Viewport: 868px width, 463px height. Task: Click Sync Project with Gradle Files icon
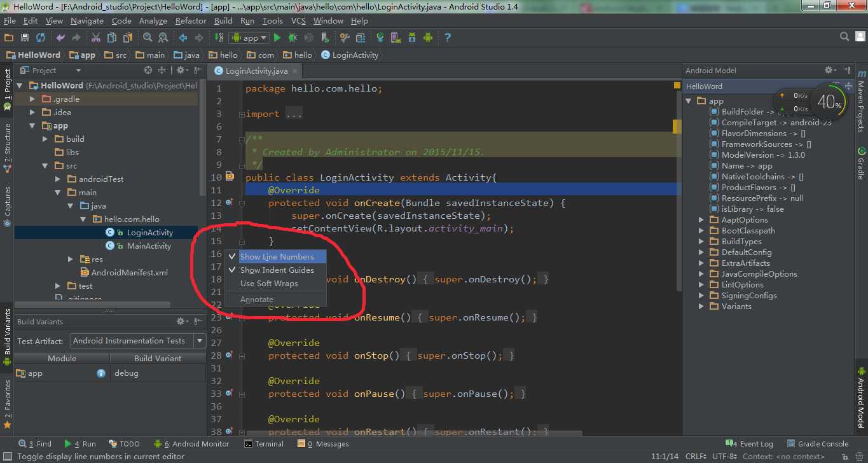click(x=380, y=38)
